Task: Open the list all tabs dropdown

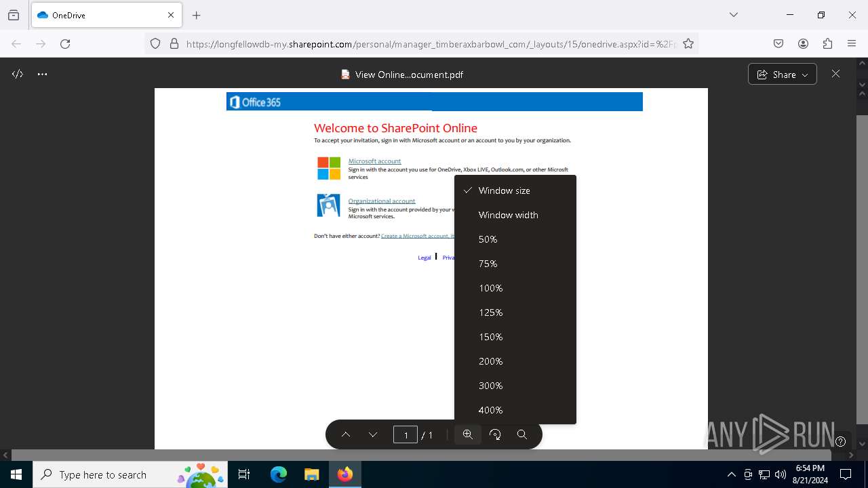Action: [734, 15]
